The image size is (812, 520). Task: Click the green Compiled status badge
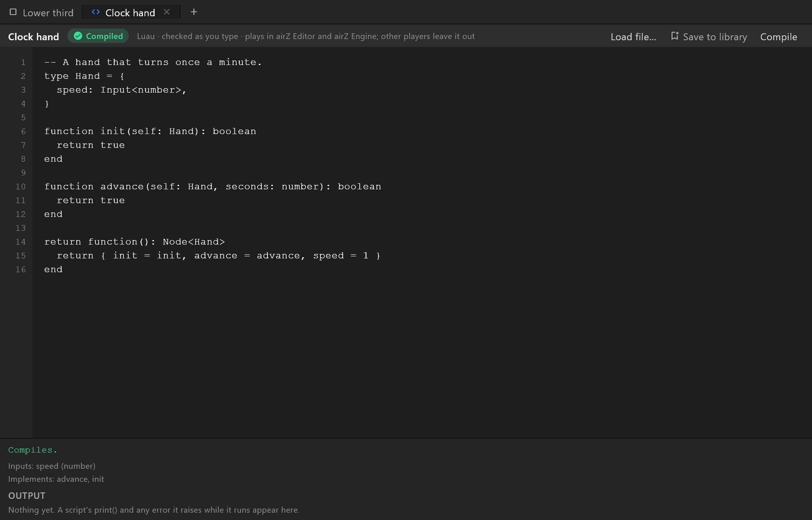[98, 36]
